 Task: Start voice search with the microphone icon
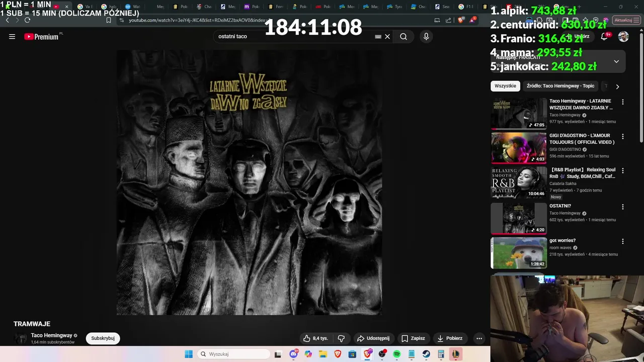click(426, 36)
